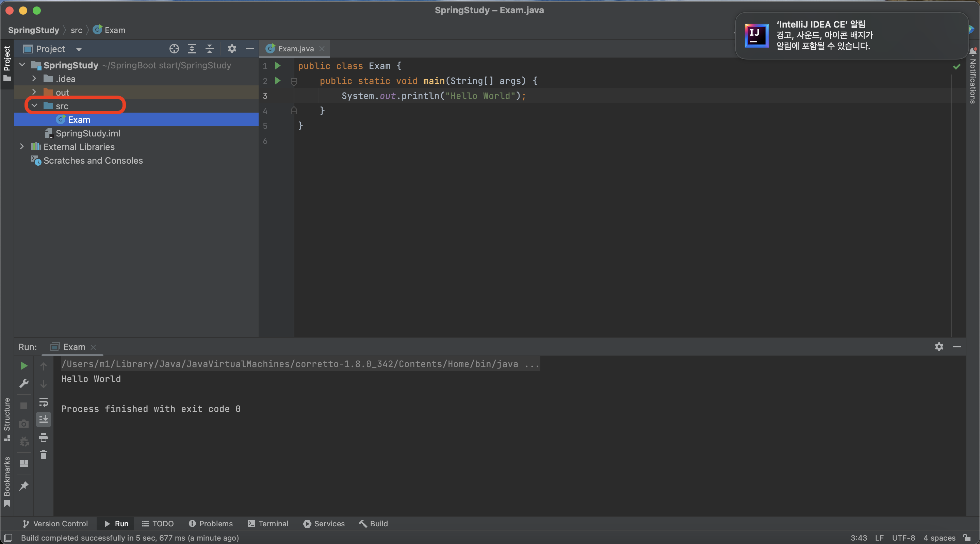This screenshot has height=544, width=980.
Task: Expand the .idea folder
Action: [x=34, y=78]
